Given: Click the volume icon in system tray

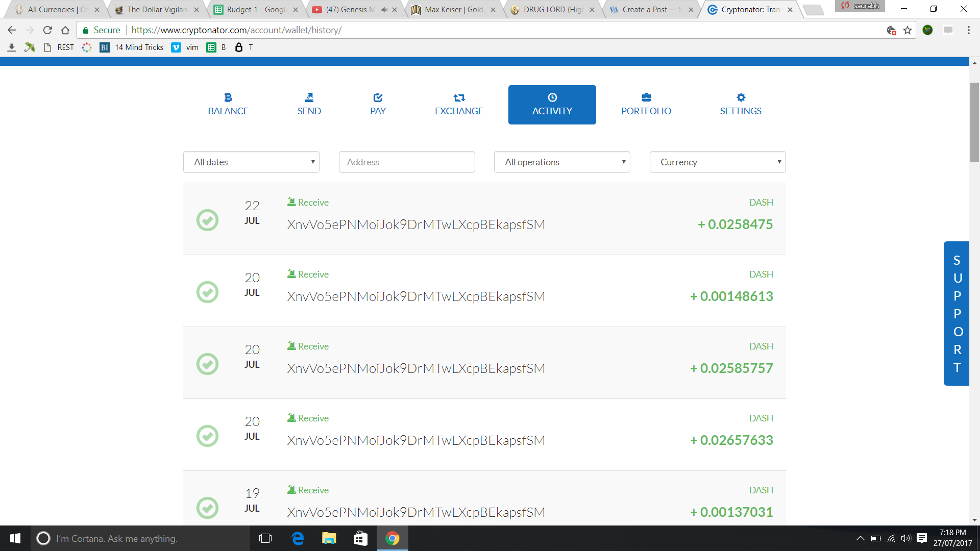Looking at the screenshot, I should point(906,538).
